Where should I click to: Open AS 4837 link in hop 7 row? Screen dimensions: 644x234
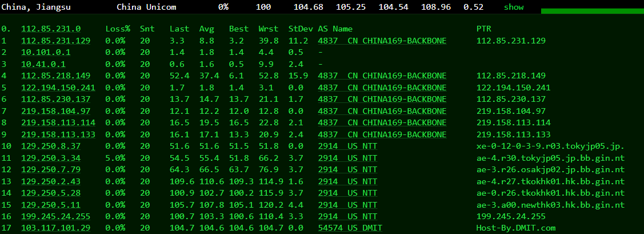click(x=382, y=111)
